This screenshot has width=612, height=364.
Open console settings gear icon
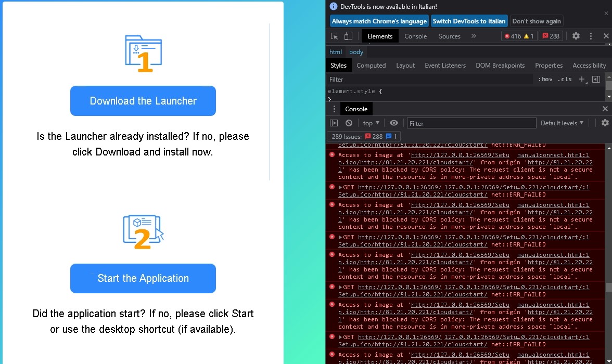[x=605, y=123]
